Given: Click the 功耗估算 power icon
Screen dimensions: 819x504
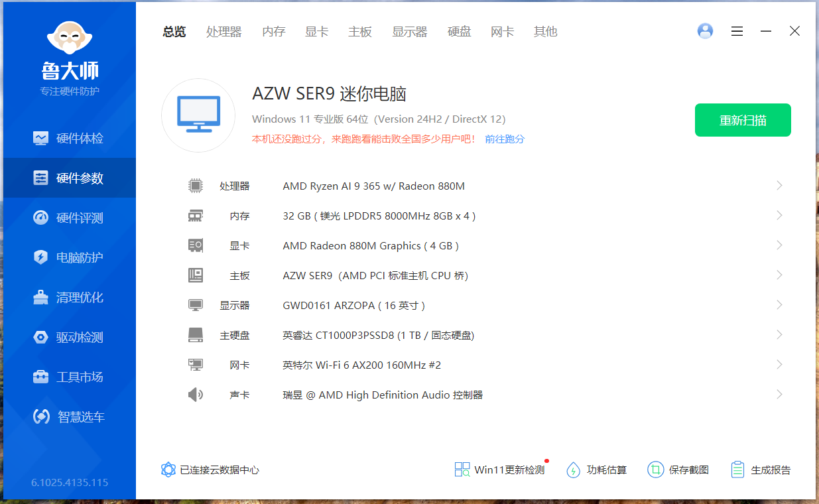Looking at the screenshot, I should [x=573, y=470].
